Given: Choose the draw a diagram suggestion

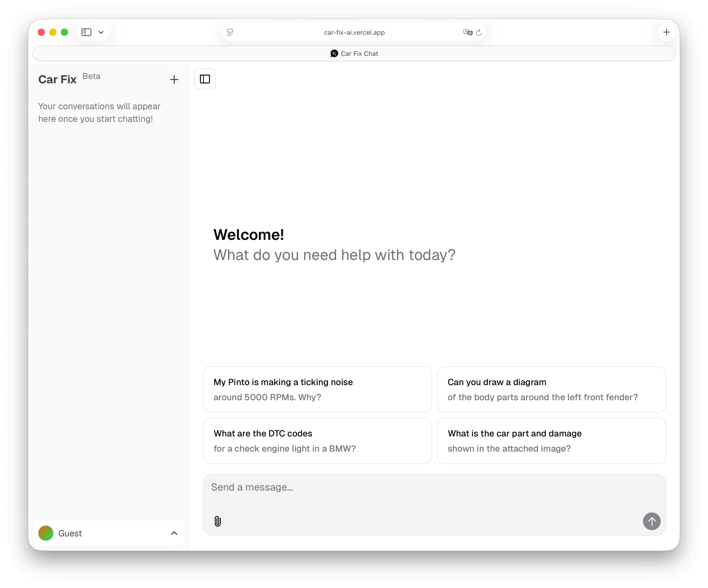Looking at the screenshot, I should [x=551, y=389].
